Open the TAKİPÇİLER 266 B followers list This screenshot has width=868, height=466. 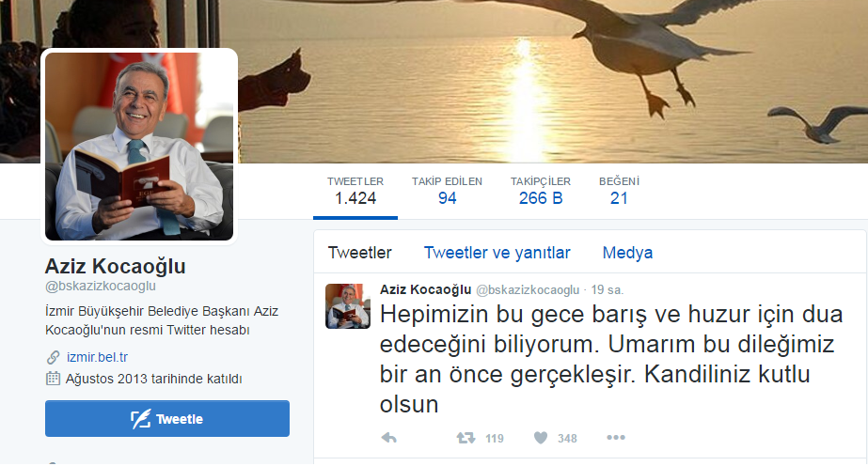click(x=541, y=192)
